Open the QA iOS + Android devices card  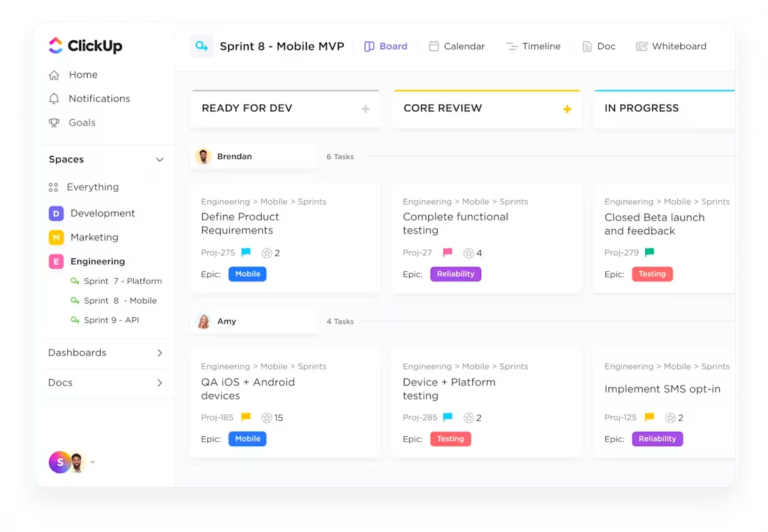pyautogui.click(x=286, y=403)
